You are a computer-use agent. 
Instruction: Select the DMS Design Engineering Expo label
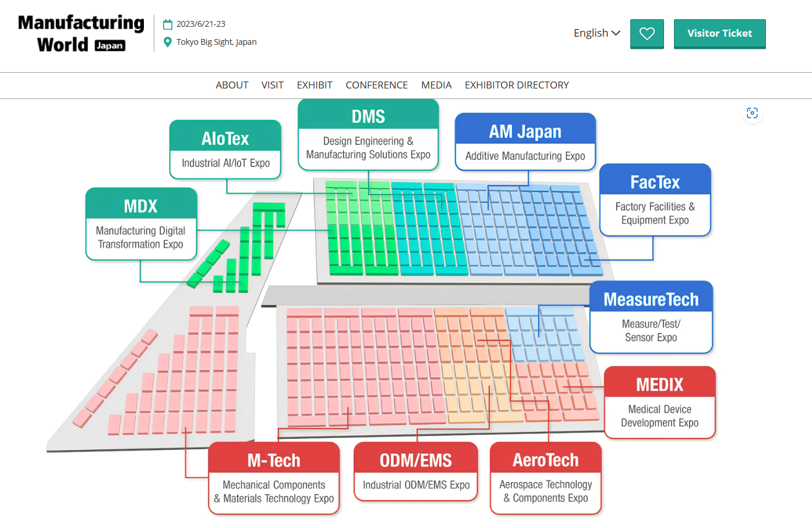(368, 134)
